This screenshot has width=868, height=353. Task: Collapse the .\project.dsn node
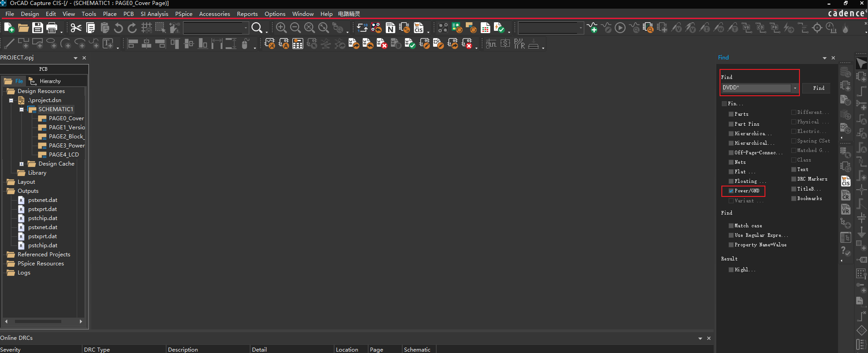coord(11,100)
